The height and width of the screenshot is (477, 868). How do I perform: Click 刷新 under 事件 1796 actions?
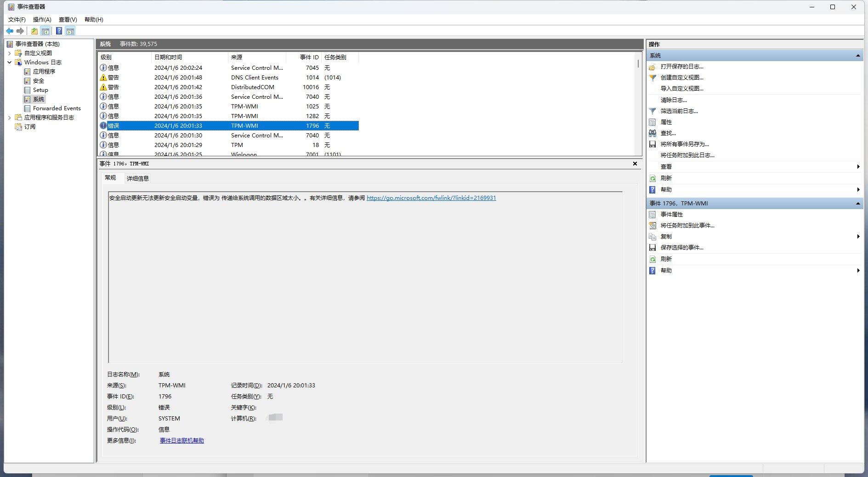click(666, 259)
